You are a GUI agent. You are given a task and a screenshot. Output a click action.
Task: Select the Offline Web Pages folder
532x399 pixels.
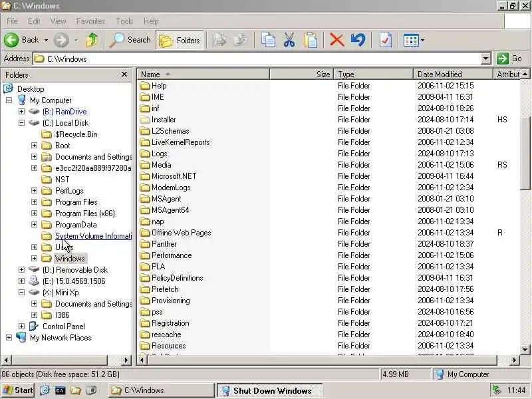click(x=181, y=233)
